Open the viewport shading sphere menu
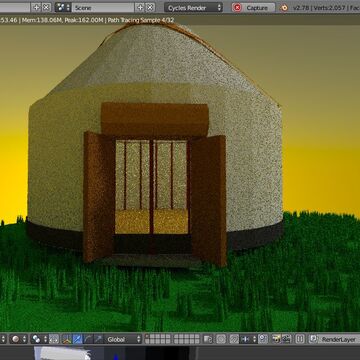Image resolution: width=360 pixels, height=360 pixels. [18, 339]
